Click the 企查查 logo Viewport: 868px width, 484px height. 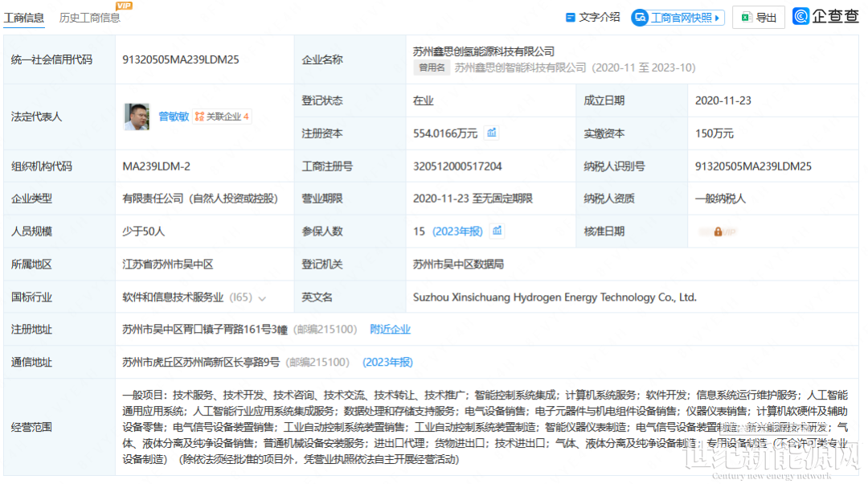tap(826, 17)
